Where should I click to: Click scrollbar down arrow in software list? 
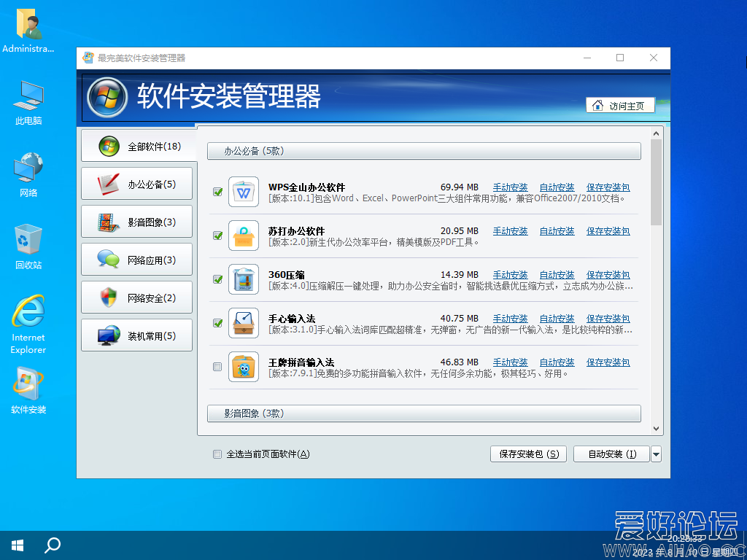656,429
